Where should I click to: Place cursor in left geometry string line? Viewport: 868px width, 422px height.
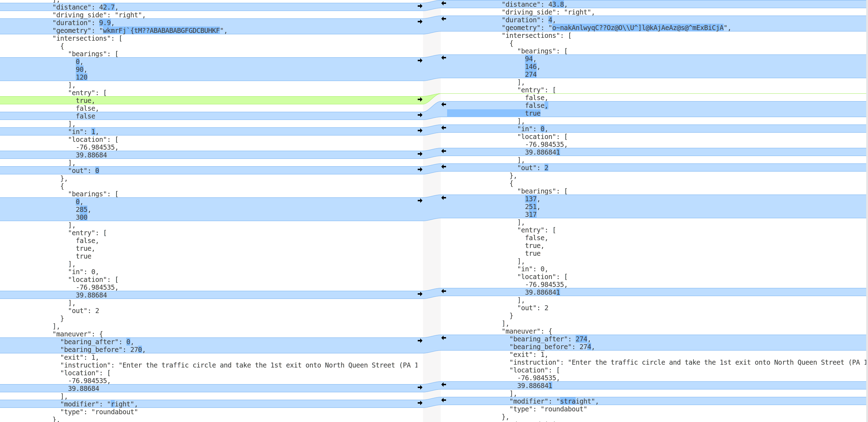click(x=159, y=31)
